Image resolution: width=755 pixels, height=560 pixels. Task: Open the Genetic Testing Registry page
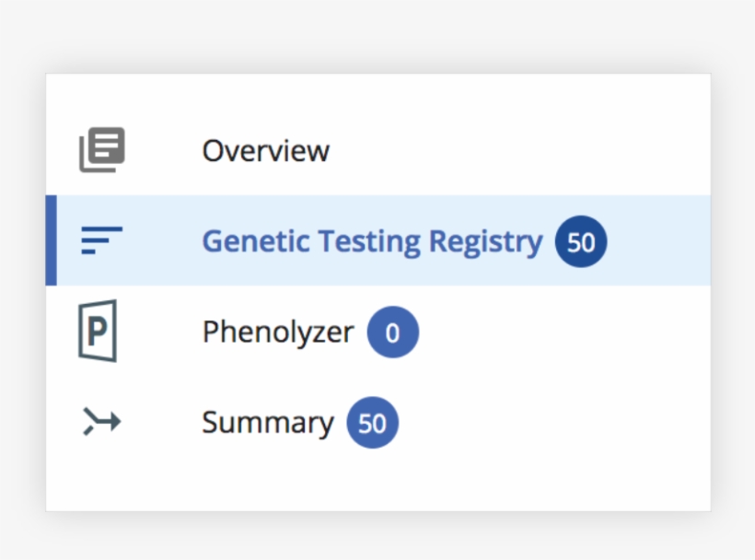tap(372, 240)
